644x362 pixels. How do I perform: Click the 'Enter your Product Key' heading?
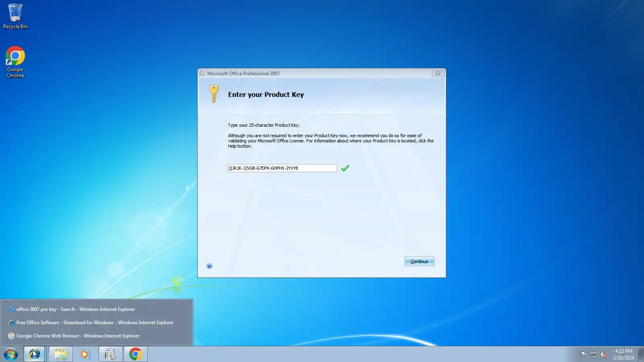point(266,95)
